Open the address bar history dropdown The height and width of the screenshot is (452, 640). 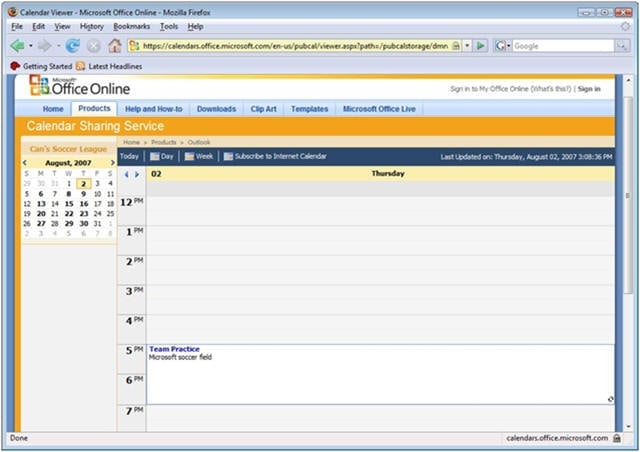468,46
